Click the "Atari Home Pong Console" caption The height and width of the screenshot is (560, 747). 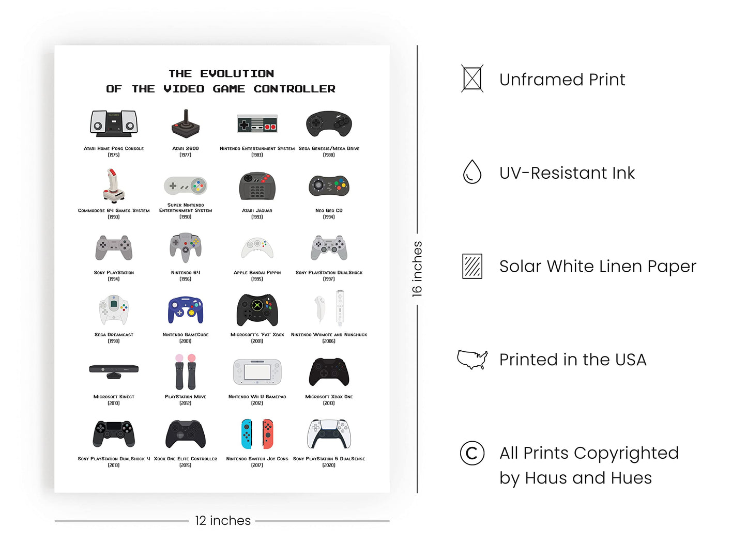114,148
